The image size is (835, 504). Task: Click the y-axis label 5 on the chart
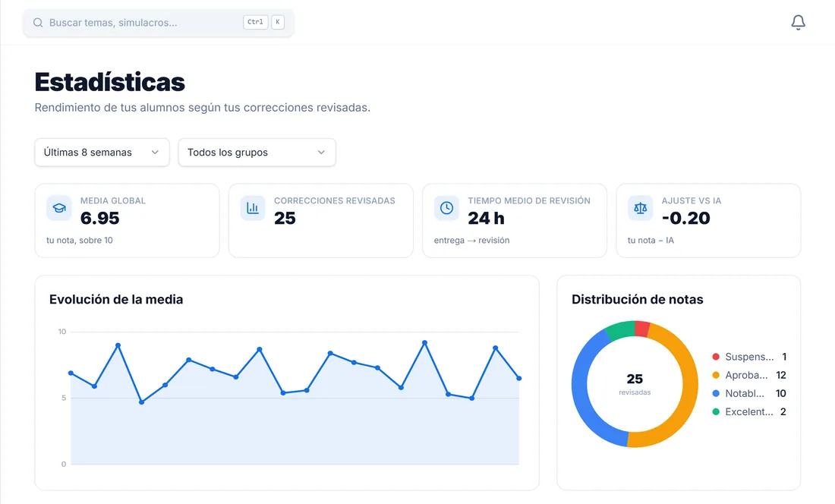coord(64,398)
